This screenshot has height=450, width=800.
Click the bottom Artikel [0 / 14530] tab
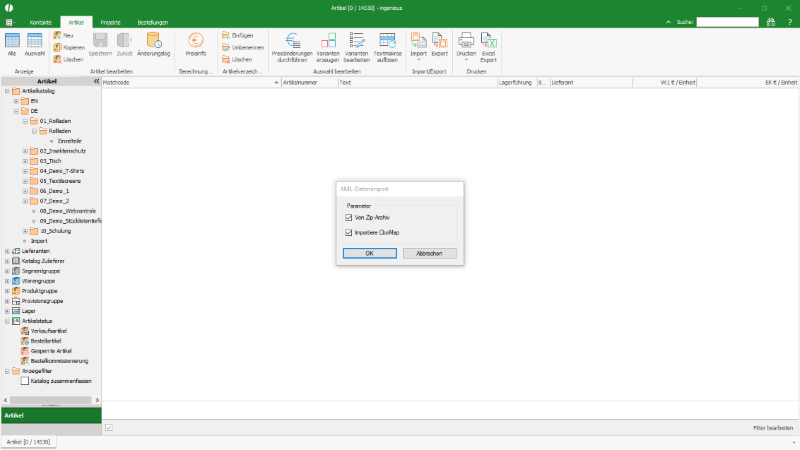click(x=29, y=442)
